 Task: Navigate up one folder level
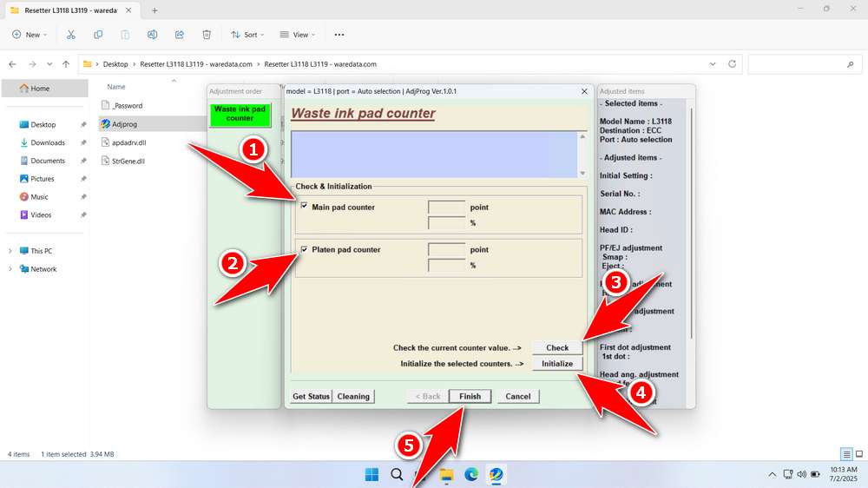click(66, 64)
